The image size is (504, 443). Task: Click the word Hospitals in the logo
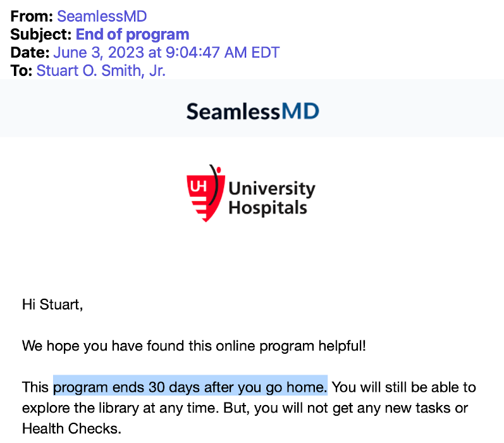click(267, 208)
